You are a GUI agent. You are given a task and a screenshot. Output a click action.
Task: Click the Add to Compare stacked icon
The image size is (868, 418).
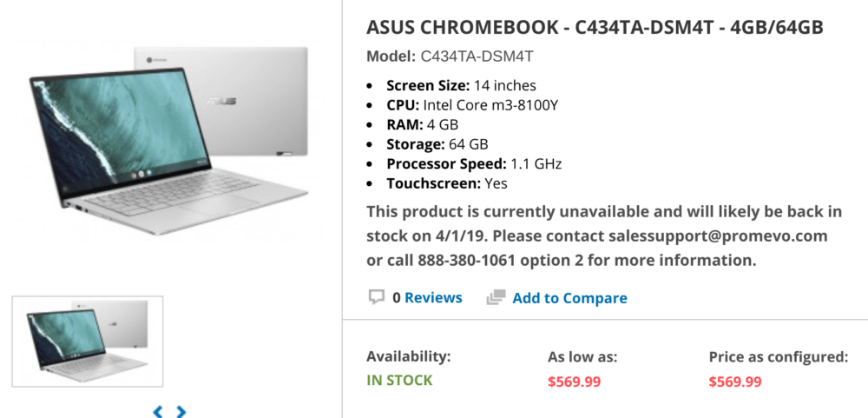click(496, 298)
